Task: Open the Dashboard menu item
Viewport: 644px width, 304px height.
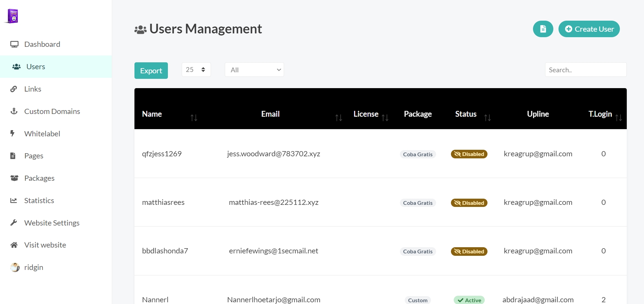Action: coord(42,44)
